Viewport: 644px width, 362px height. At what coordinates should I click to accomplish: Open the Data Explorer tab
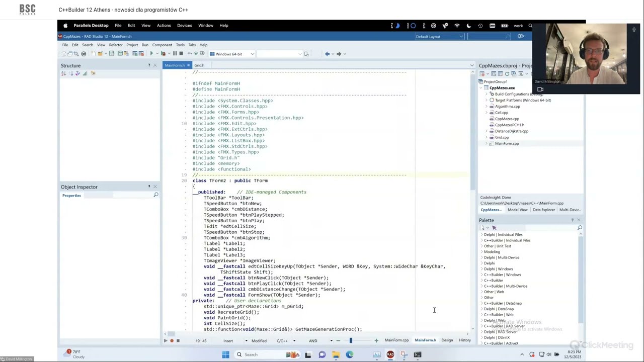point(543,210)
